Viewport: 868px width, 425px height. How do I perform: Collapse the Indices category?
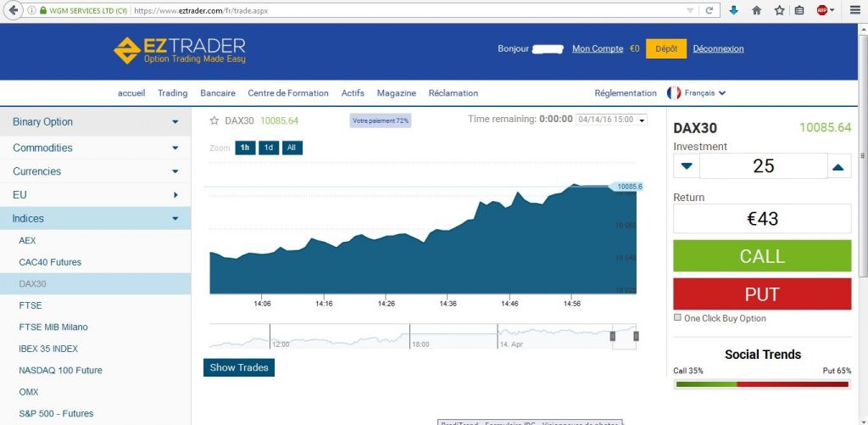pos(95,218)
